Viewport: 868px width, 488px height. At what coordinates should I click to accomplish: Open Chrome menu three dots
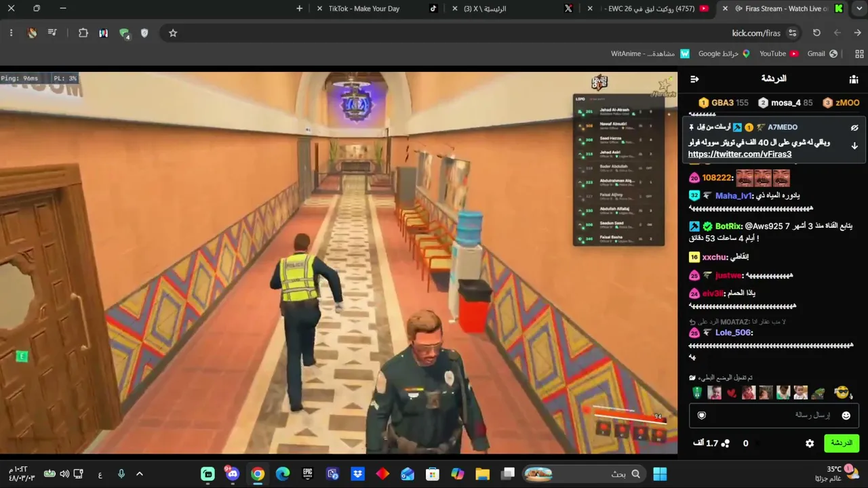click(x=11, y=33)
